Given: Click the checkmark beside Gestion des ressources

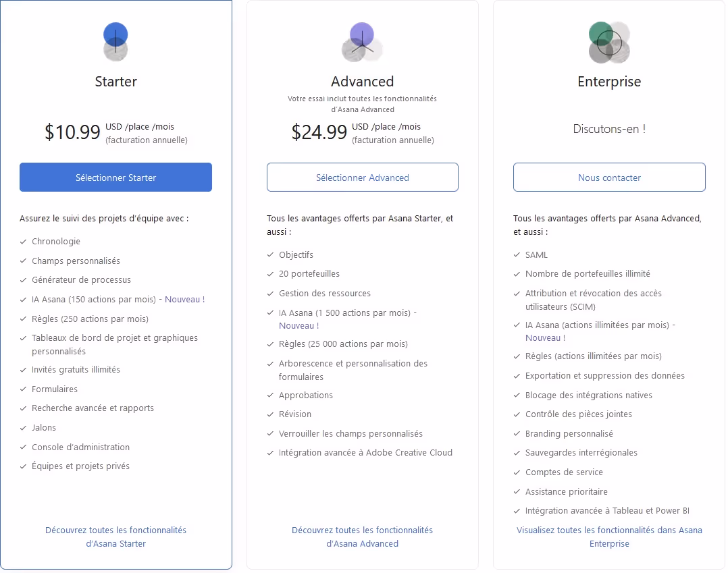Looking at the screenshot, I should [271, 294].
